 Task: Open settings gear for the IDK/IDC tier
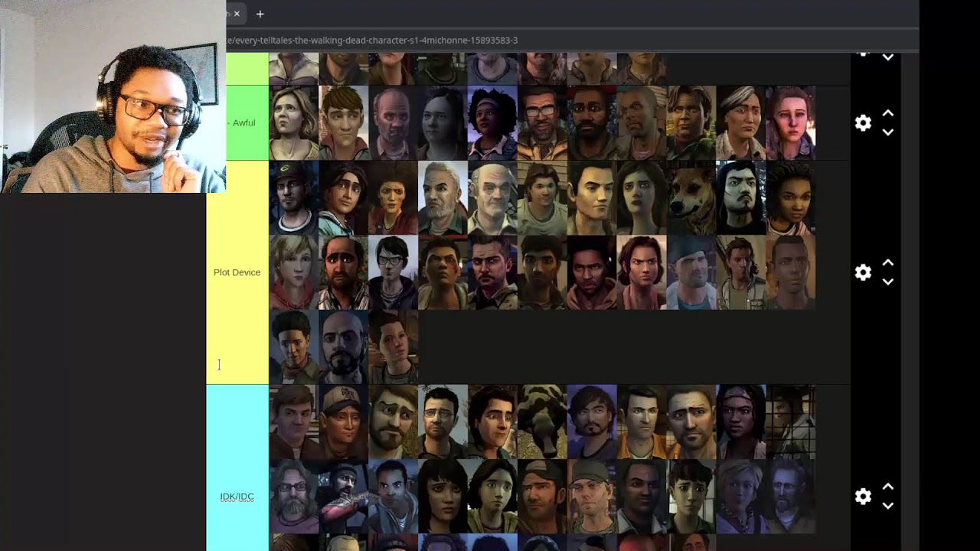863,497
